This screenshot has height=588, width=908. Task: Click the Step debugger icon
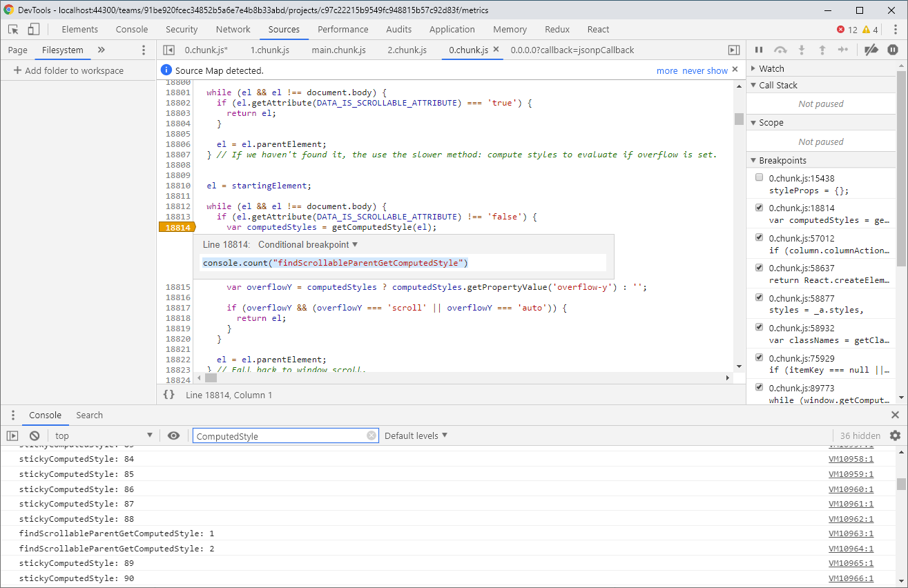(x=843, y=50)
